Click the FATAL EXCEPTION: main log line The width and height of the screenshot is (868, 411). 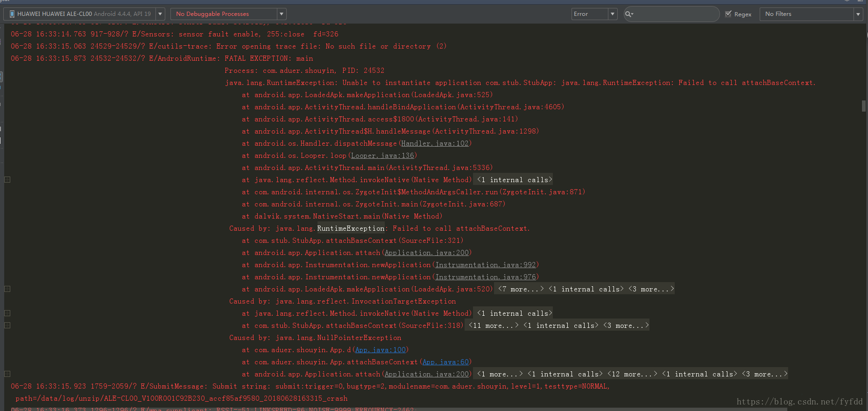click(x=162, y=58)
